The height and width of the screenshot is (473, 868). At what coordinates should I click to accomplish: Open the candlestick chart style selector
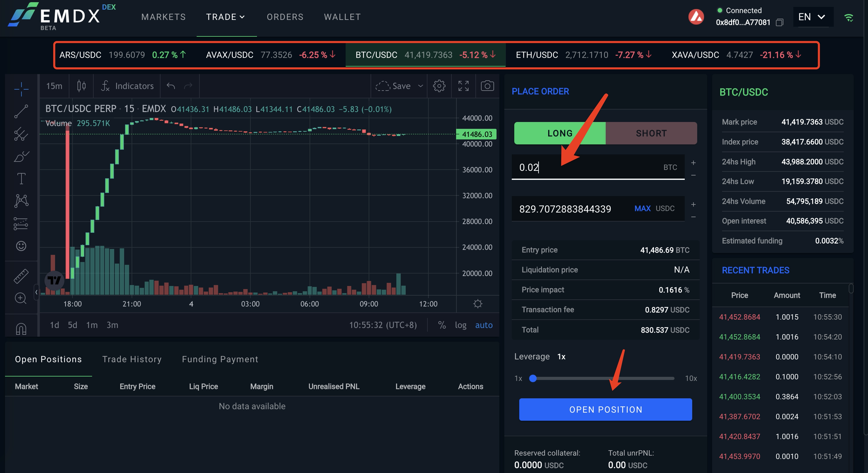81,86
